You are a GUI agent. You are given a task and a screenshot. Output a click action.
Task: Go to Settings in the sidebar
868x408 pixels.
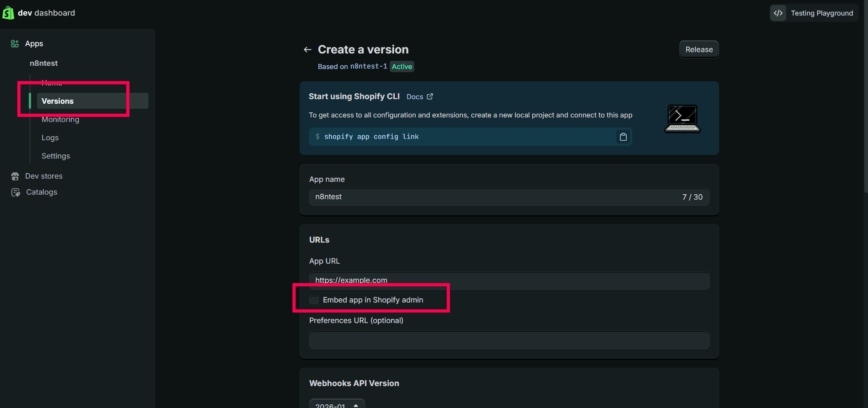pyautogui.click(x=56, y=156)
